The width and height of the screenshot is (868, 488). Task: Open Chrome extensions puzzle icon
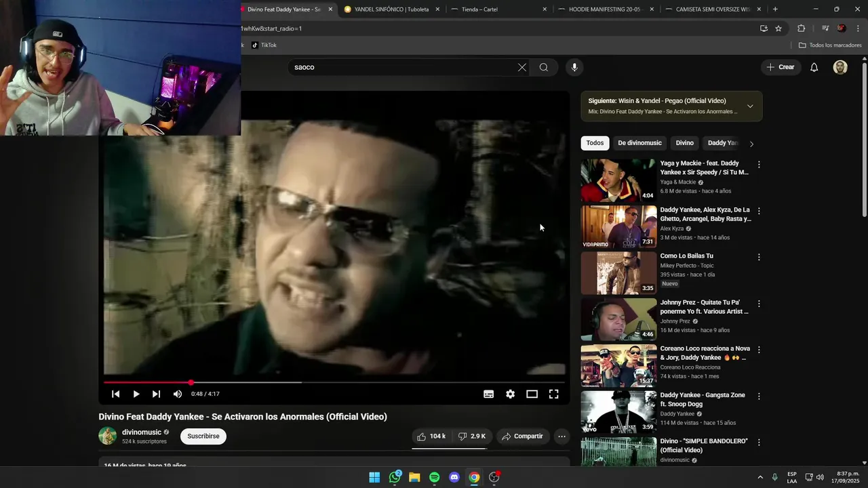click(801, 28)
